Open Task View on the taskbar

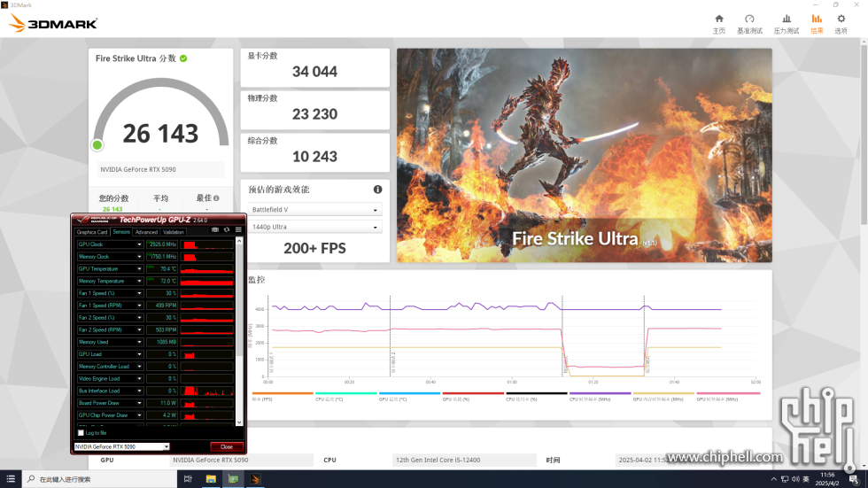click(188, 479)
